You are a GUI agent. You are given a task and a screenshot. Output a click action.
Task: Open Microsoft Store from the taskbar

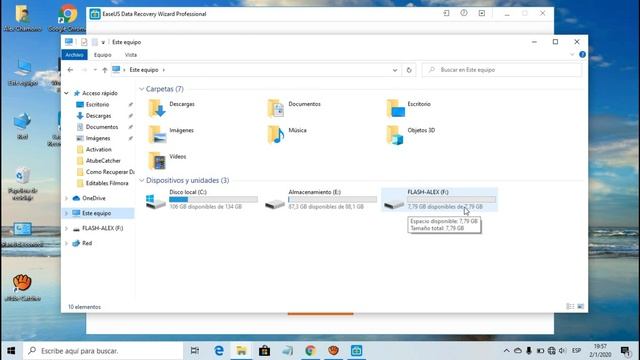point(264,351)
